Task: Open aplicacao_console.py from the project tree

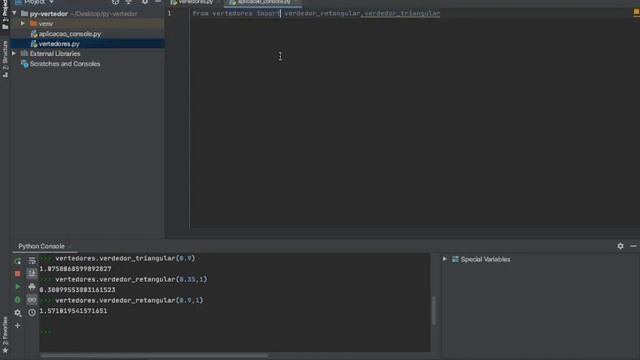Action: tap(70, 34)
